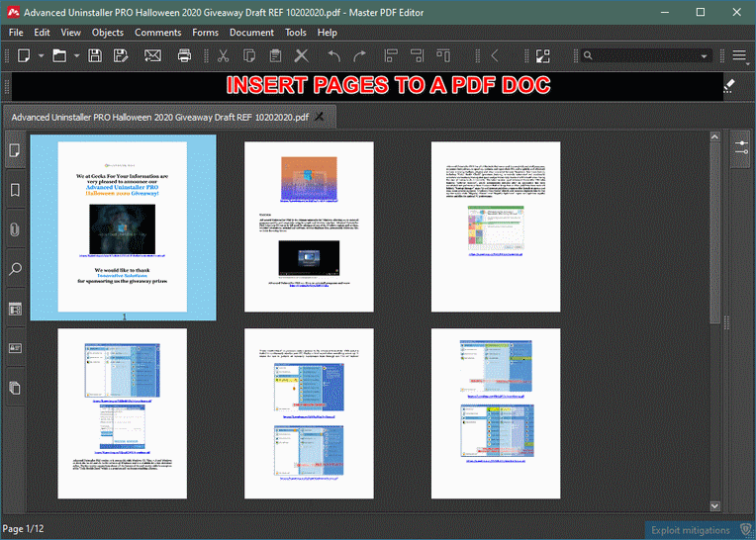Click the Undo arrow icon
This screenshot has height=540, width=756.
[x=333, y=55]
